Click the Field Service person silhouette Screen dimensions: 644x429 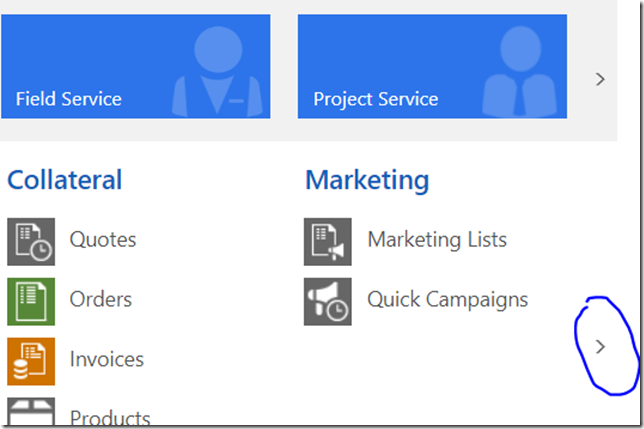tap(217, 72)
